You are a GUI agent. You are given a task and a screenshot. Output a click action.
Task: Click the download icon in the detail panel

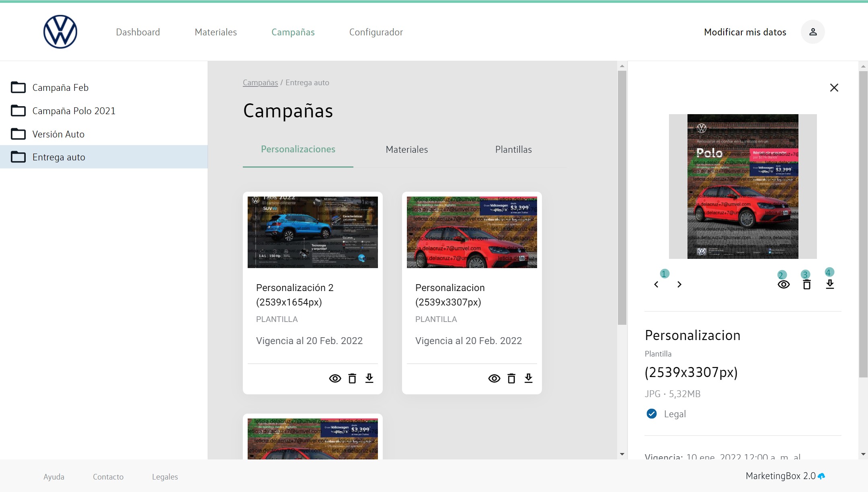(830, 285)
